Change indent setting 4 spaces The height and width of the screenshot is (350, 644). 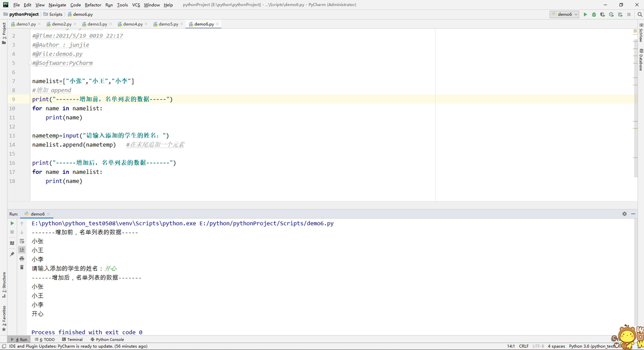tap(556, 346)
